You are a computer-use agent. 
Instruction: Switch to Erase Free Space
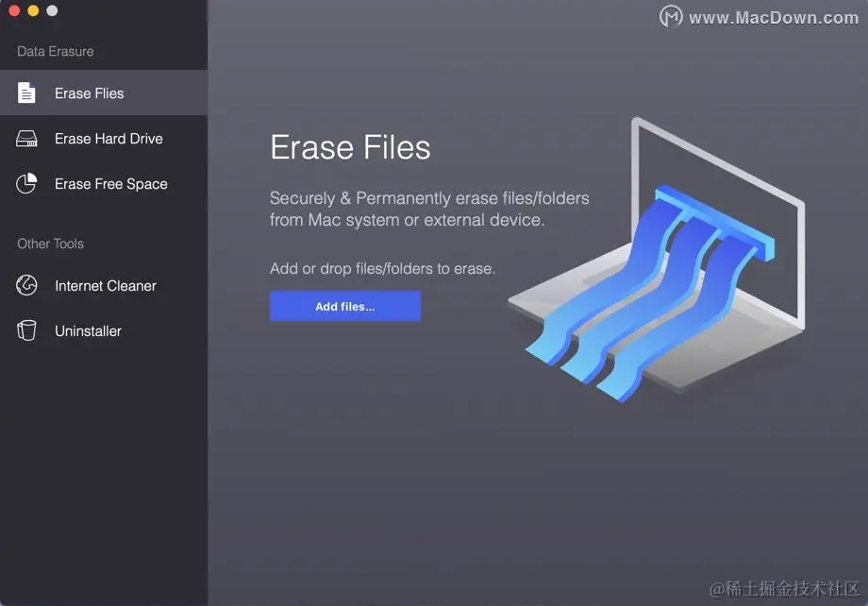tap(104, 184)
